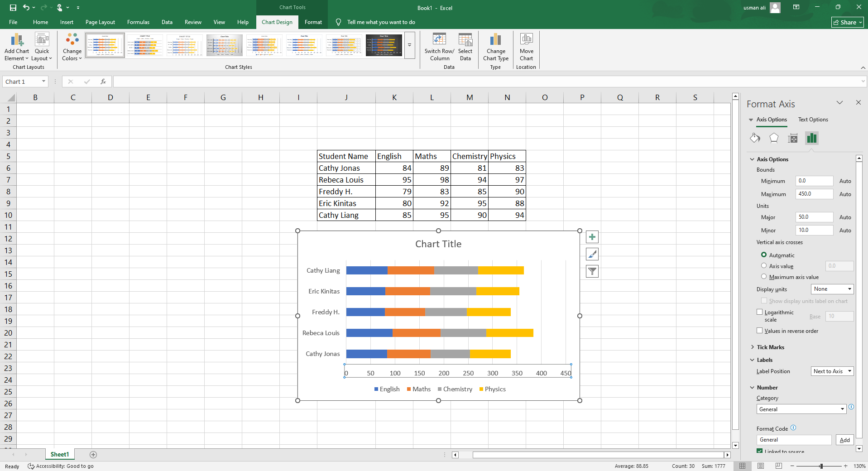Open the Sheet1 tab
This screenshot has width=868, height=471.
(60, 455)
